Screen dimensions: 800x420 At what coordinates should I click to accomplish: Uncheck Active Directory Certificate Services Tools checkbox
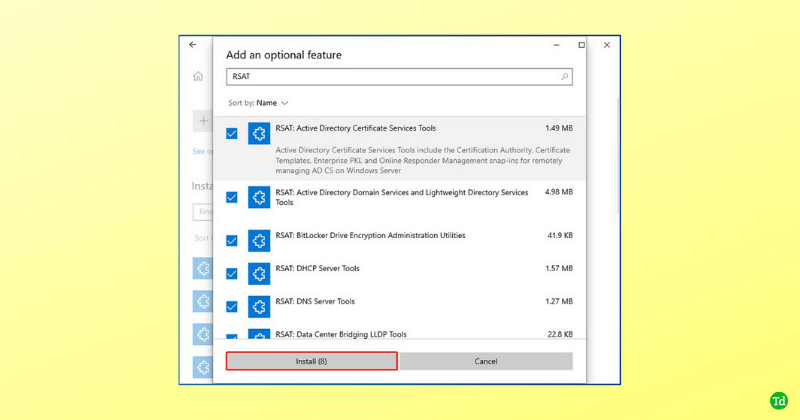(x=232, y=133)
